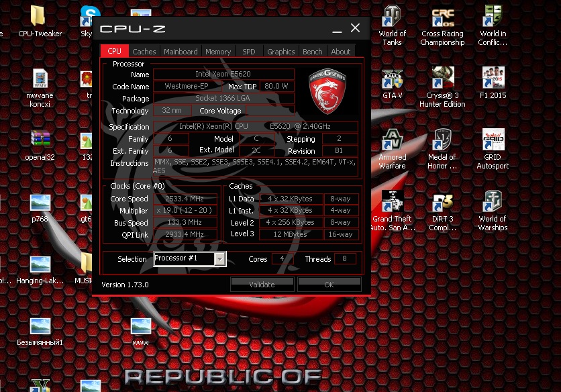Open the GRID Autosport desktop icon
The width and height of the screenshot is (561, 392).
pos(493,141)
